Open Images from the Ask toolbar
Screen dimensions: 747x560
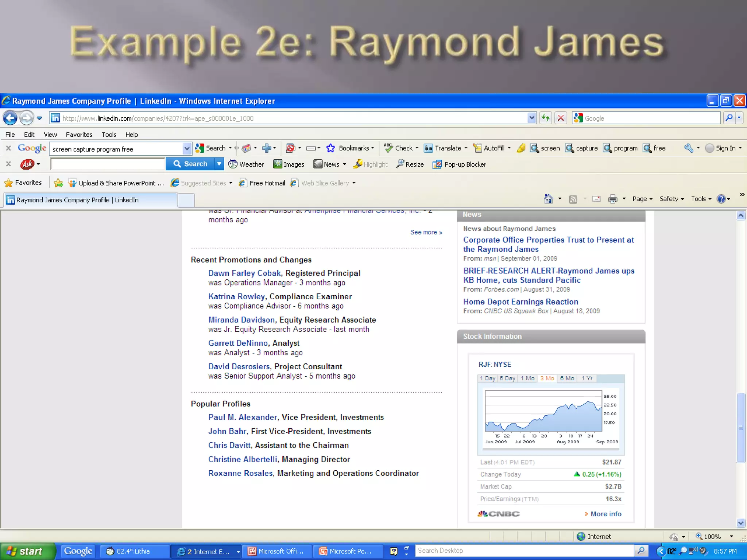(x=289, y=164)
